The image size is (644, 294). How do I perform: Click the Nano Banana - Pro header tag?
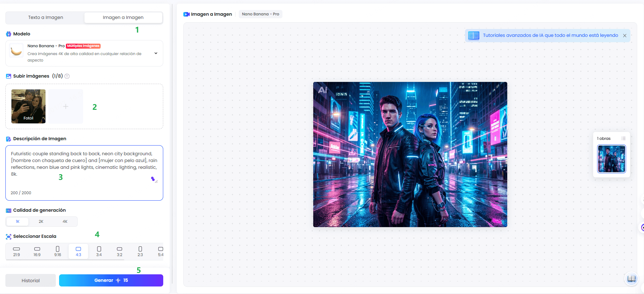pyautogui.click(x=261, y=14)
